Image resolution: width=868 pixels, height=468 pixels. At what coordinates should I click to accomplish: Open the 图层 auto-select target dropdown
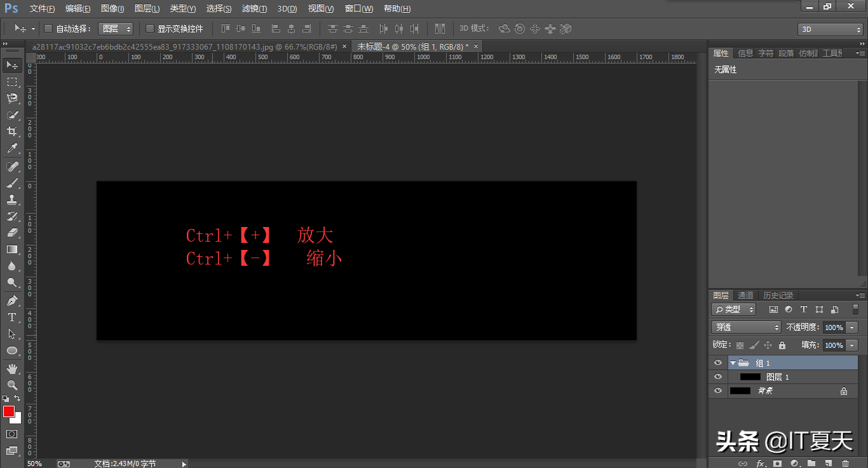click(116, 29)
